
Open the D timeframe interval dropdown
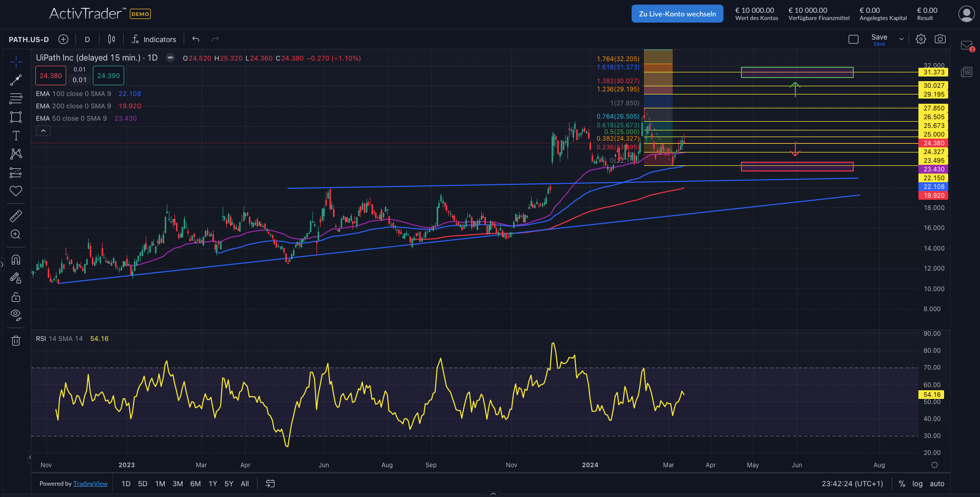[x=87, y=40]
